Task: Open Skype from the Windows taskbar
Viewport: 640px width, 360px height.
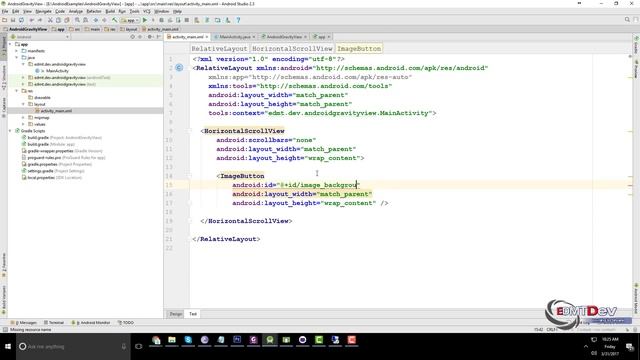Action: [188, 340]
